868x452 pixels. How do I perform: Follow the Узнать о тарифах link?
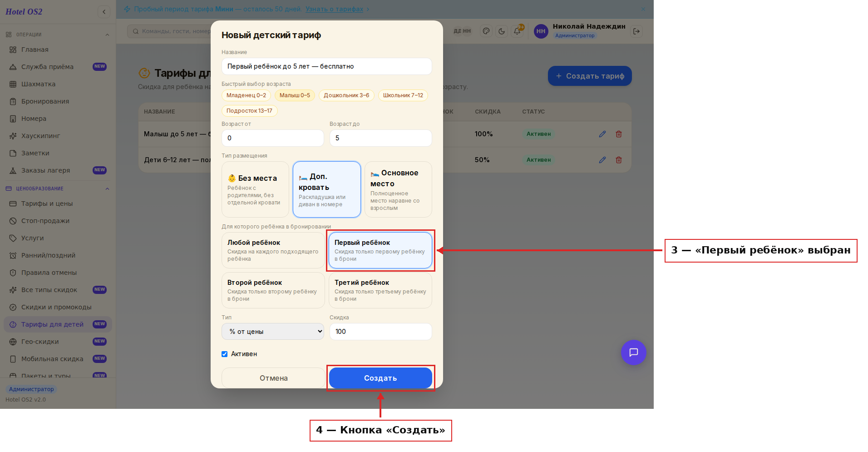[x=334, y=9]
